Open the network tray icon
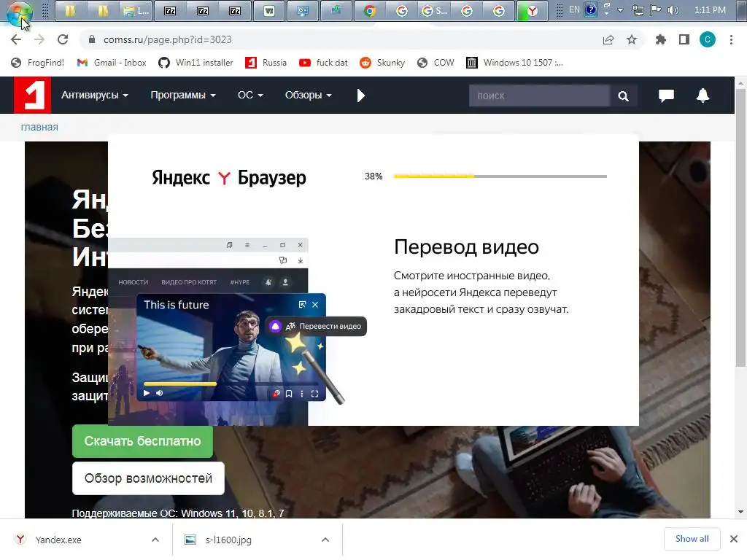Screen dimensions: 747x560 coord(638,10)
